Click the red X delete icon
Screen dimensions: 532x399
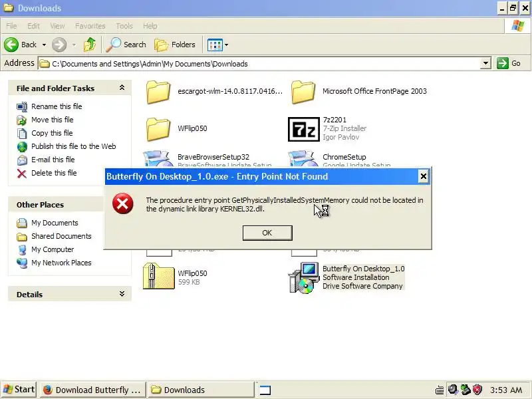22,174
